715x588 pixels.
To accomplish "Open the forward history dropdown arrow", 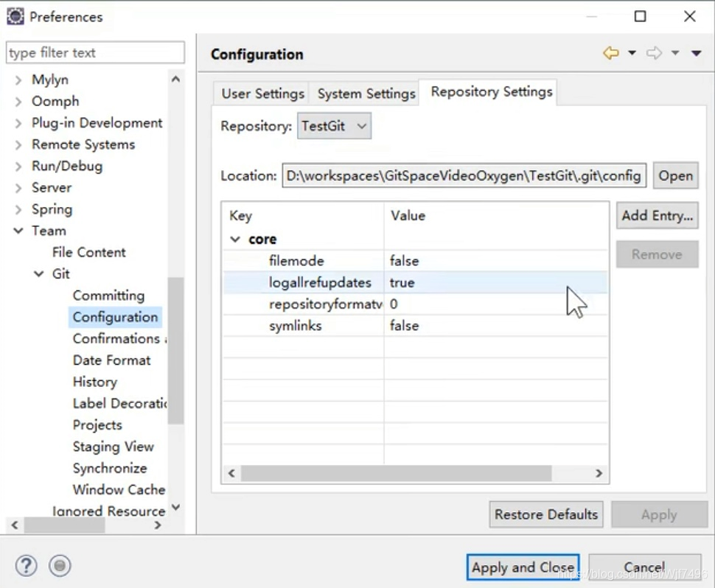I will 675,53.
